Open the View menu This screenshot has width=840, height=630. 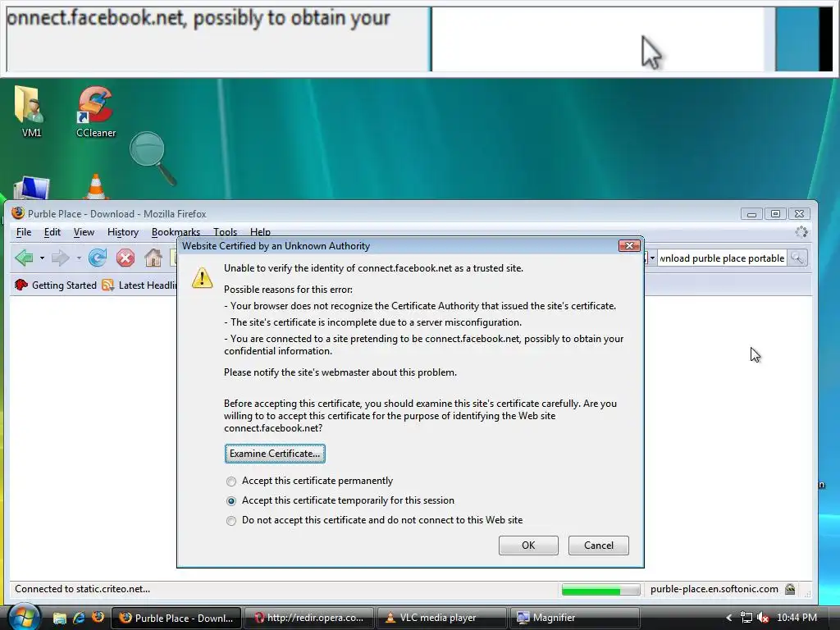pyautogui.click(x=84, y=232)
